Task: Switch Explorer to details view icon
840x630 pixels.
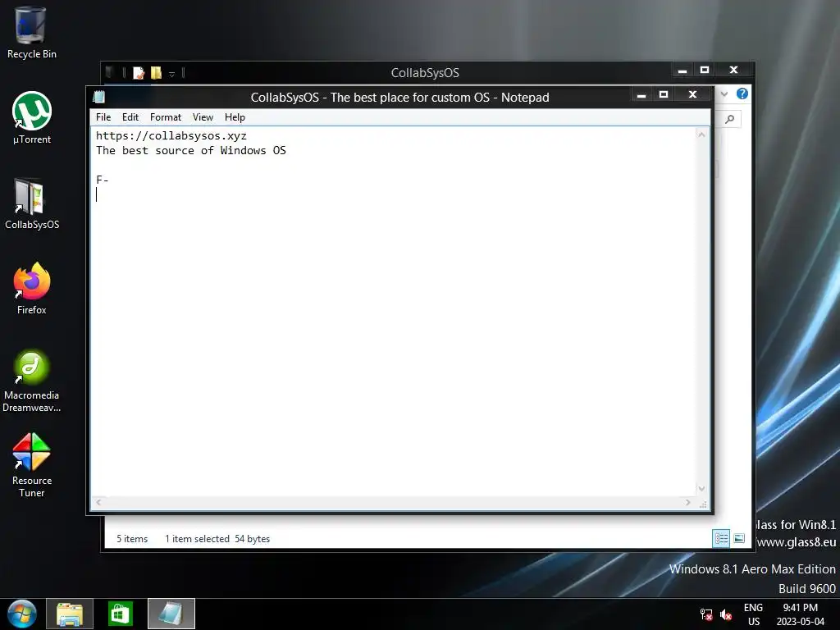Action: pyautogui.click(x=721, y=538)
